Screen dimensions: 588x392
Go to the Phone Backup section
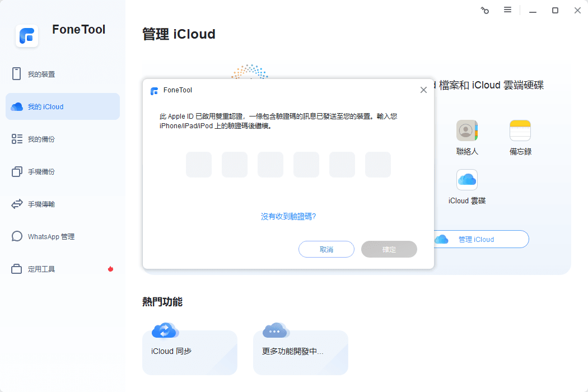(41, 171)
